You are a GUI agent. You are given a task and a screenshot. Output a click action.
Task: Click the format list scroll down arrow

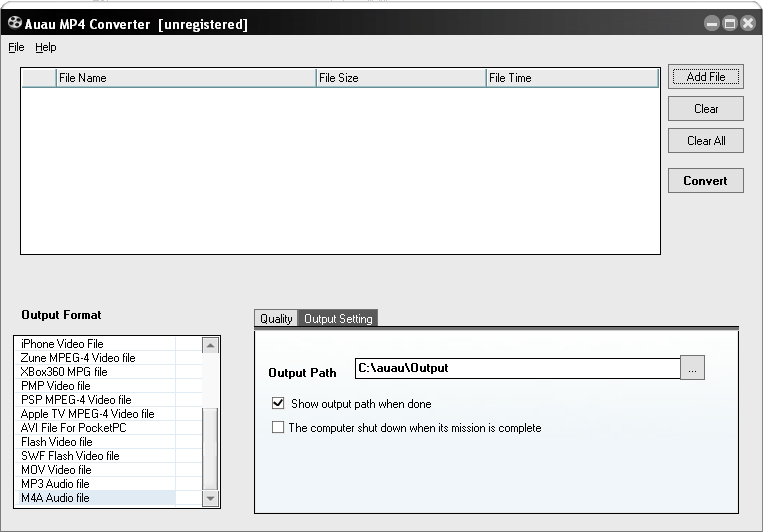(x=210, y=498)
